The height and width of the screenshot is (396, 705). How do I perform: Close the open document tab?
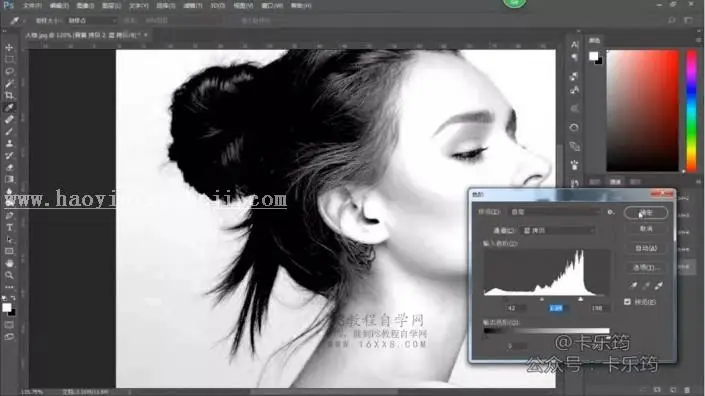146,35
